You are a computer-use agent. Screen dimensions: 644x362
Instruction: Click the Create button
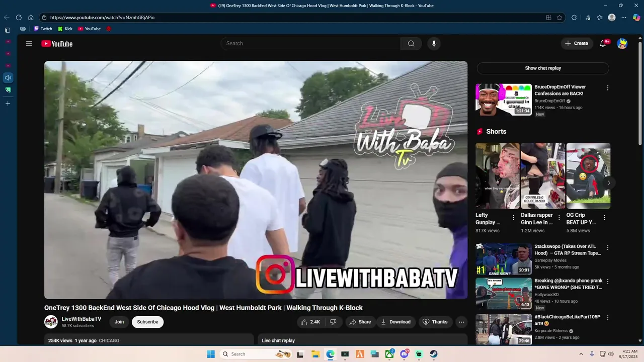[x=577, y=44]
